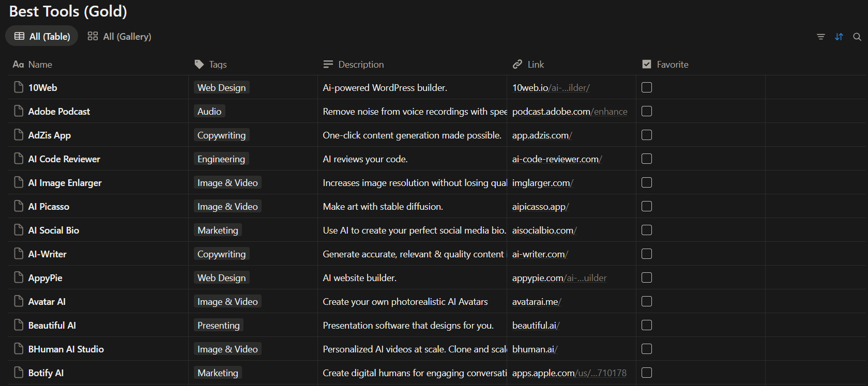Check Favorite box for AI-Writer
Screen dimensions: 868x386
(x=647, y=254)
